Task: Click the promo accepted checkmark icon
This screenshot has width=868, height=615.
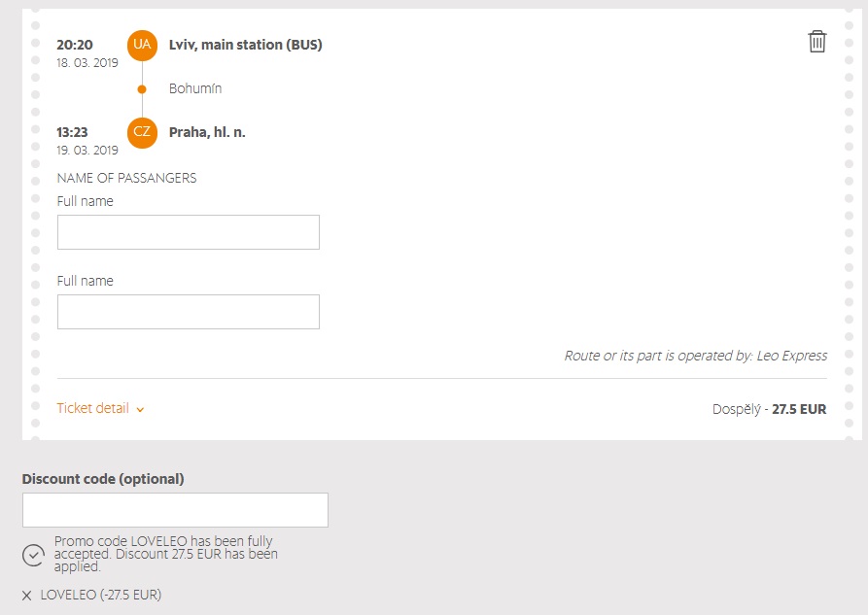Action: pos(33,554)
